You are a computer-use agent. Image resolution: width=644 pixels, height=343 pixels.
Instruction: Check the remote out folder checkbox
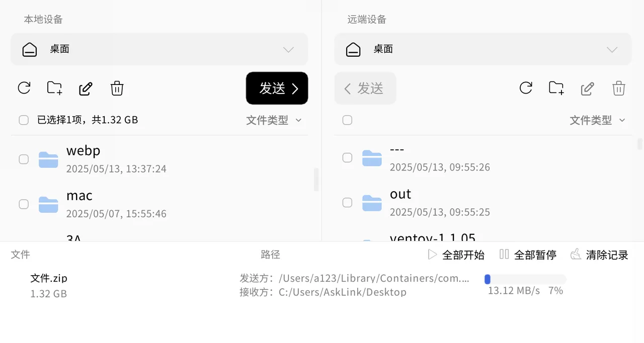[347, 202]
